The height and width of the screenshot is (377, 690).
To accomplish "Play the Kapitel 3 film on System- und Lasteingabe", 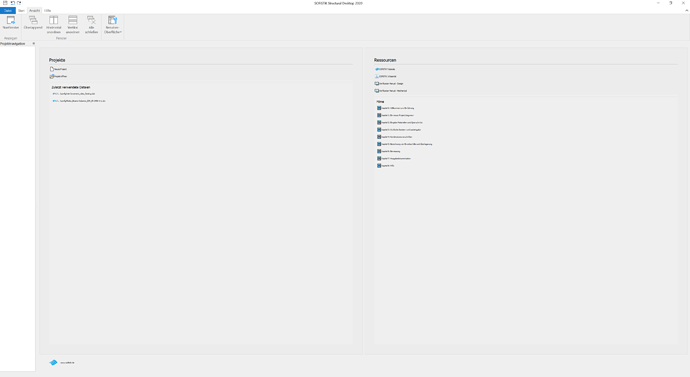I will (399, 130).
